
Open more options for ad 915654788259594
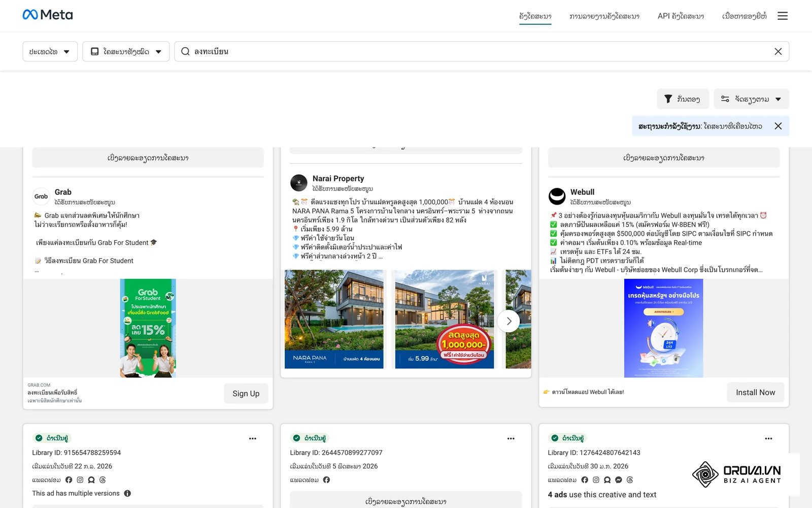(253, 438)
